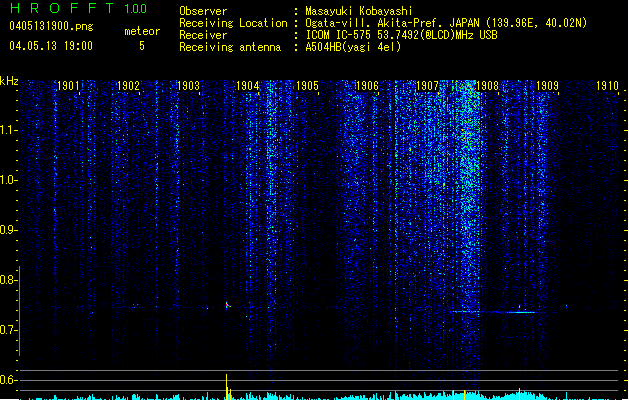Click the 1908 time marker

point(487,86)
